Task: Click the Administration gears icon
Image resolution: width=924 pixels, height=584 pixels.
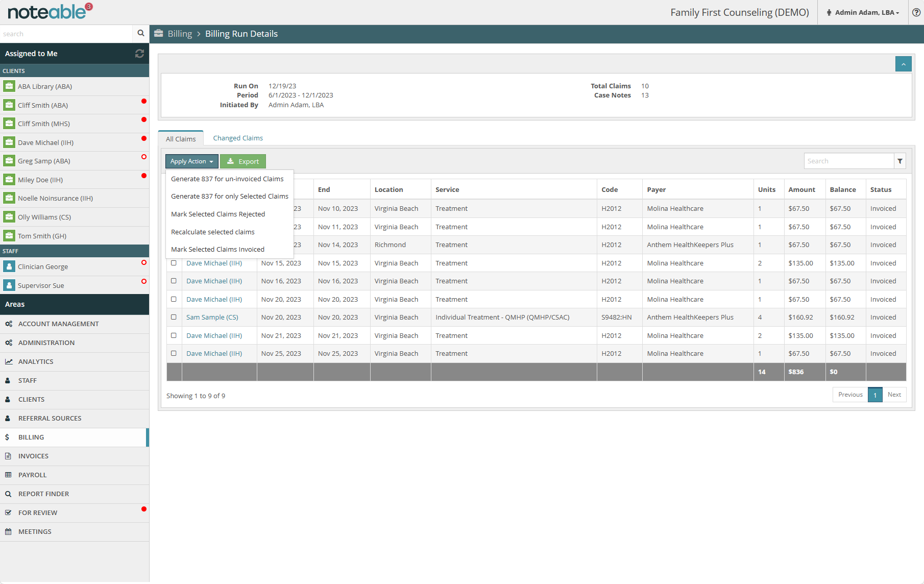Action: coord(9,343)
